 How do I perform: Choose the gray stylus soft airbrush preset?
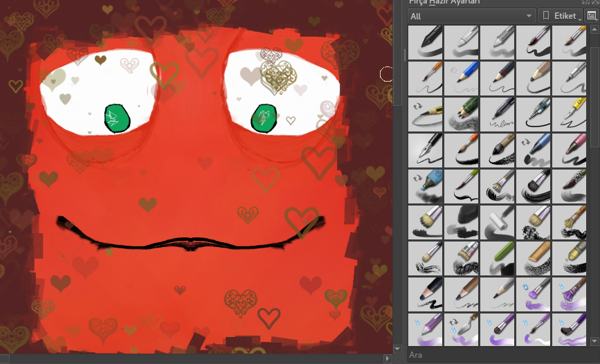(x=498, y=42)
